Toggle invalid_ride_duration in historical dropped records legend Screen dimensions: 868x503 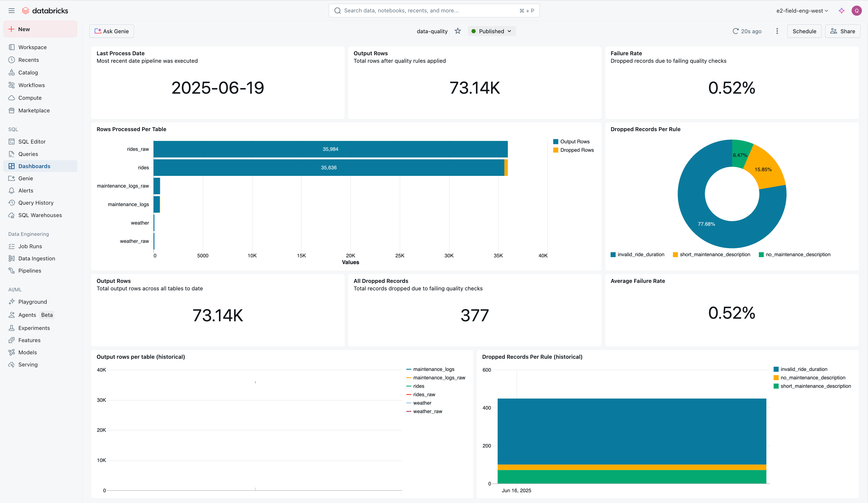click(x=800, y=369)
